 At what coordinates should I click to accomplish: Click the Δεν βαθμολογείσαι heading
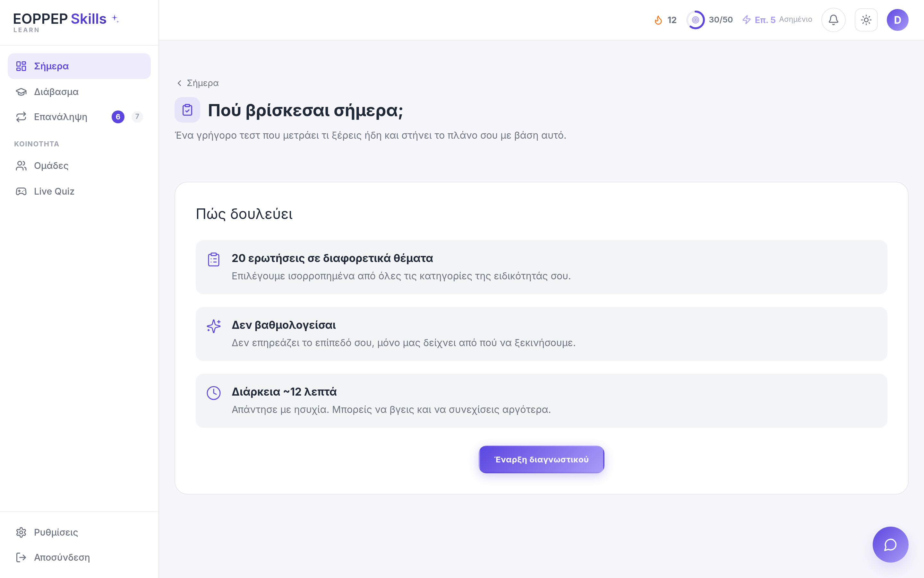[284, 325]
